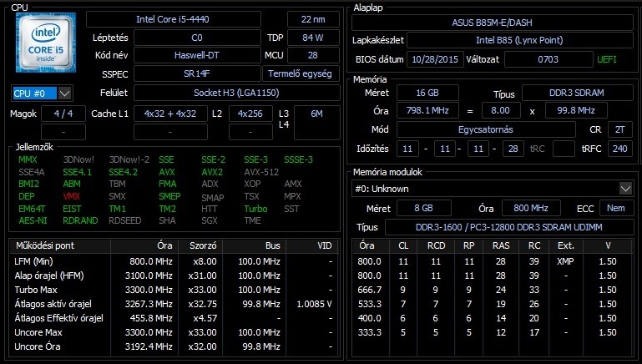This screenshot has width=642, height=364.
Task: Click the green UEFI label
Action: (607, 59)
